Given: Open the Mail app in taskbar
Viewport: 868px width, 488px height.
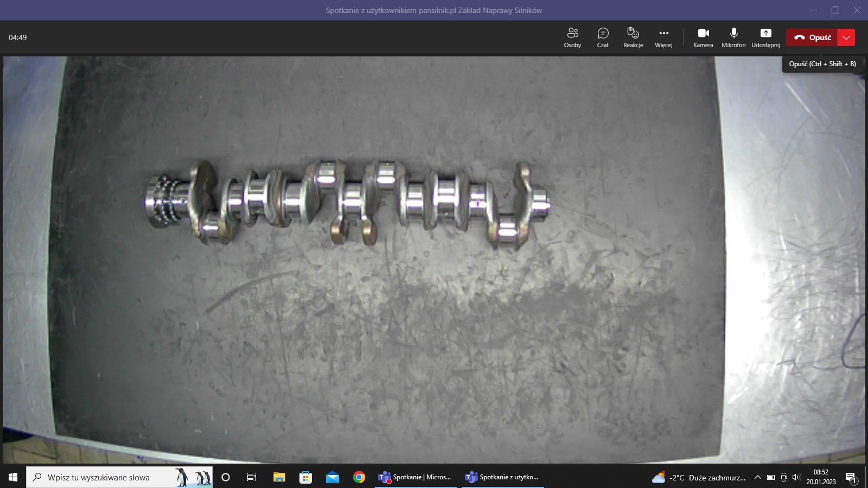Looking at the screenshot, I should (333, 477).
